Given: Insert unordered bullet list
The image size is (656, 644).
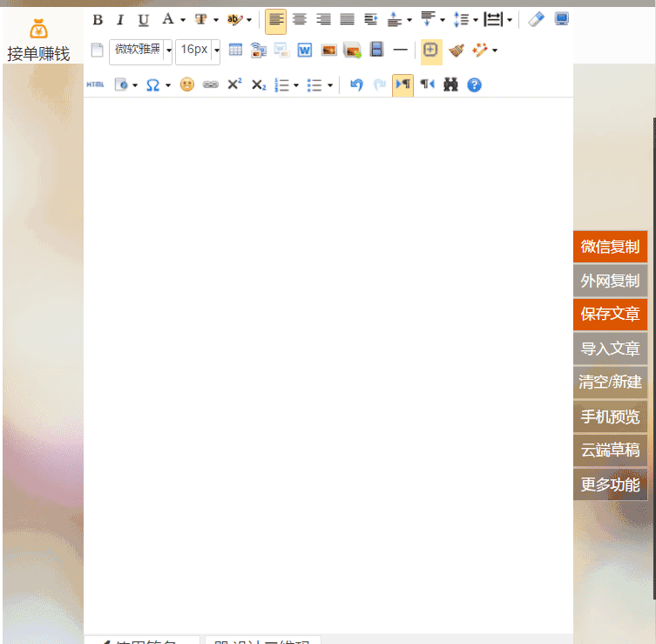Looking at the screenshot, I should point(314,85).
